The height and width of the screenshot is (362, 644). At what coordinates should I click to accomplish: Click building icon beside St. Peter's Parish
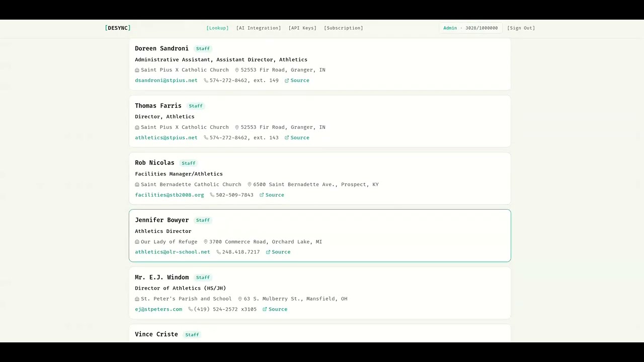(x=137, y=299)
